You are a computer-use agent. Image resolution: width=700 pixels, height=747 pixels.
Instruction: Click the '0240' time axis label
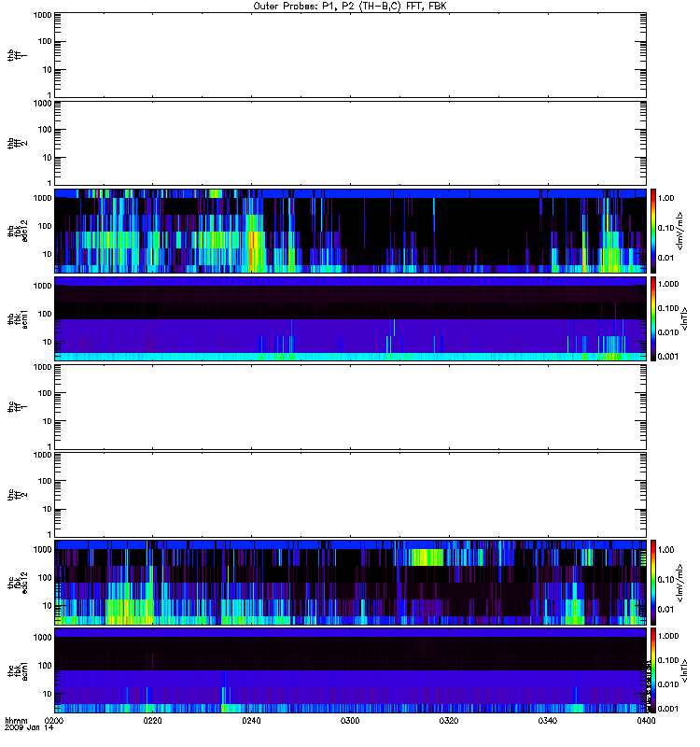coord(251,721)
